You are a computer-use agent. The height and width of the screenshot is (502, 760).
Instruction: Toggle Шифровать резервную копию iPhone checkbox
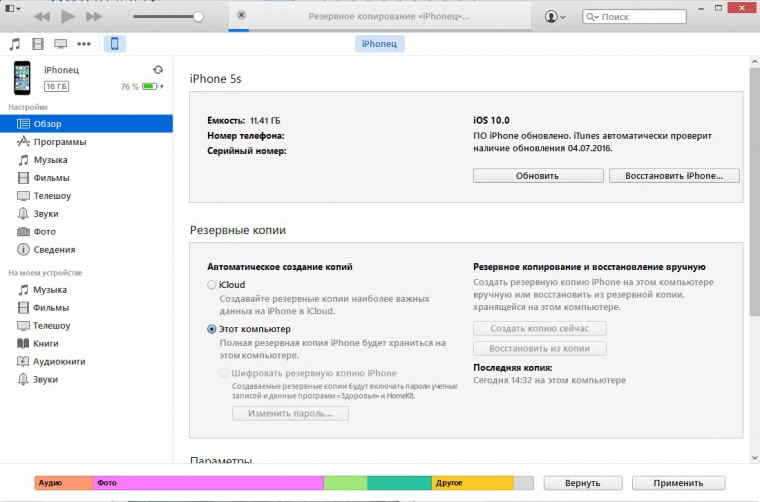pyautogui.click(x=224, y=373)
